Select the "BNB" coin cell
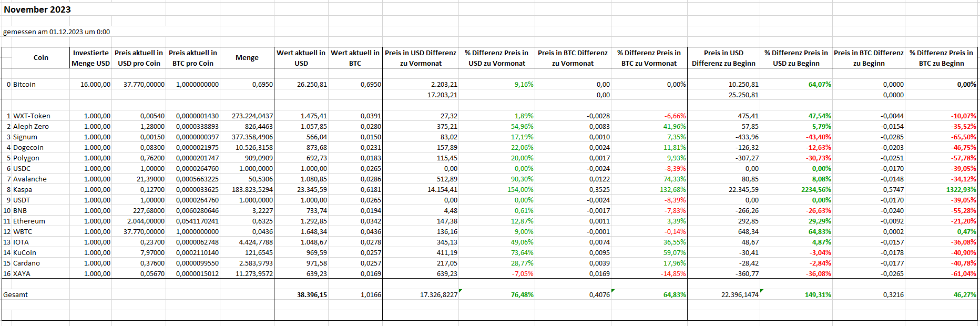Viewport: 980px width, 326px height. (19, 210)
